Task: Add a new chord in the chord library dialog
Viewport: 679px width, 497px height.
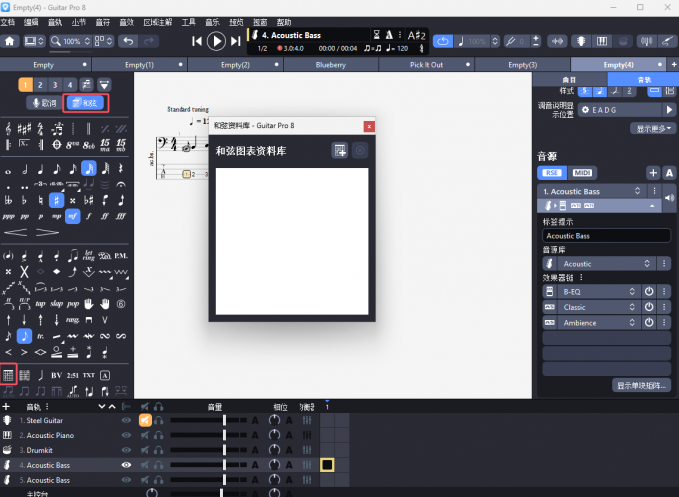Action: point(341,150)
